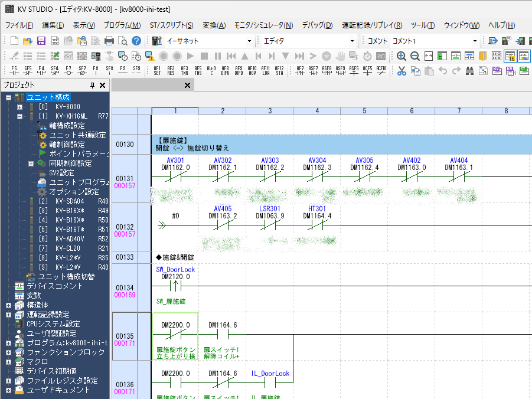This screenshot has width=532, height=399.
Task: Close the Project panel
Action: pyautogui.click(x=103, y=85)
